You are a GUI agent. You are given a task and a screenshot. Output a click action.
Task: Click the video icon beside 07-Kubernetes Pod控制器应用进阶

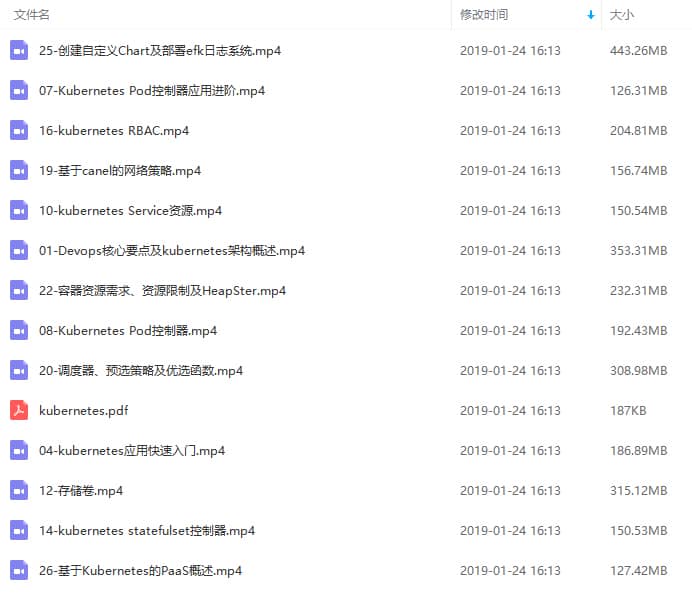coord(19,90)
